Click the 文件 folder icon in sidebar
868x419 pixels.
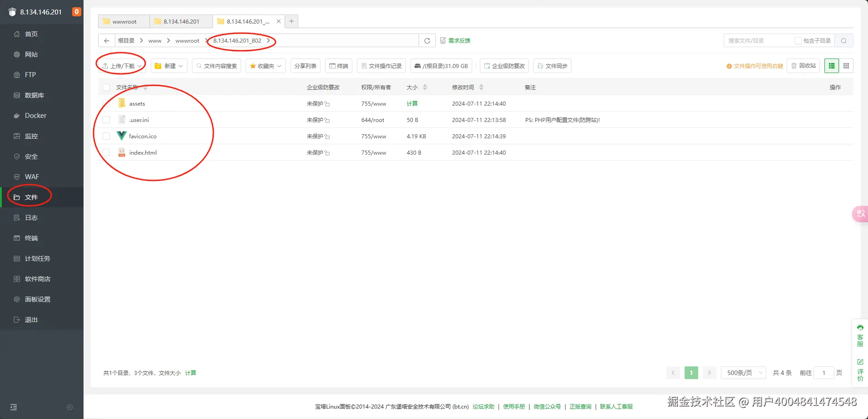coord(17,197)
